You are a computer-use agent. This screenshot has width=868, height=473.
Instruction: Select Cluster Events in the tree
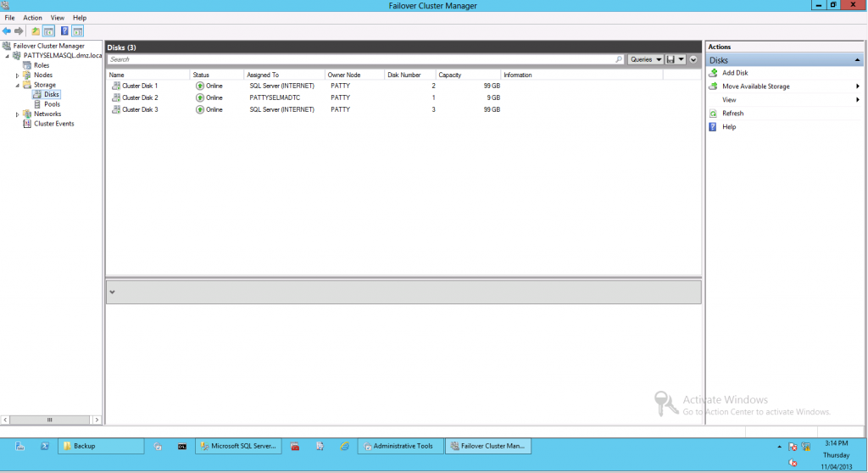tap(53, 124)
